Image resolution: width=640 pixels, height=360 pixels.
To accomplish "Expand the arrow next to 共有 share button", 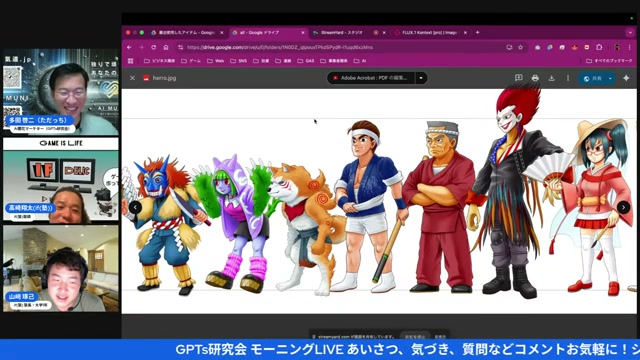I will [x=611, y=78].
